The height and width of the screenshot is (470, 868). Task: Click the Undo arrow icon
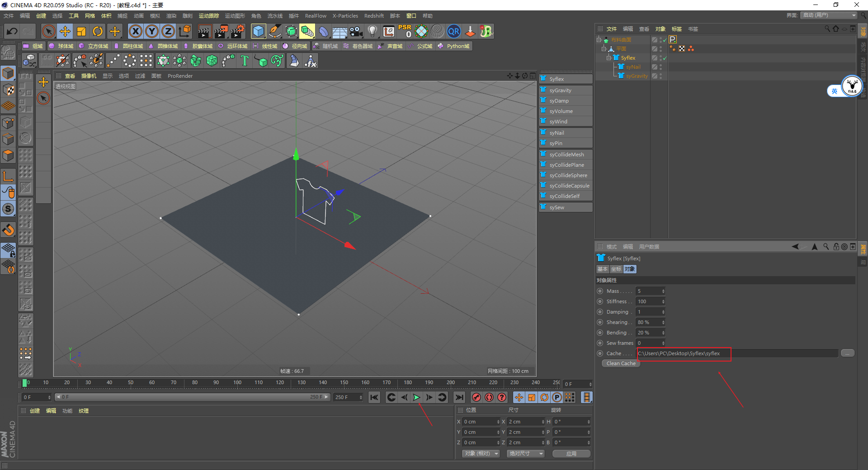coord(12,31)
